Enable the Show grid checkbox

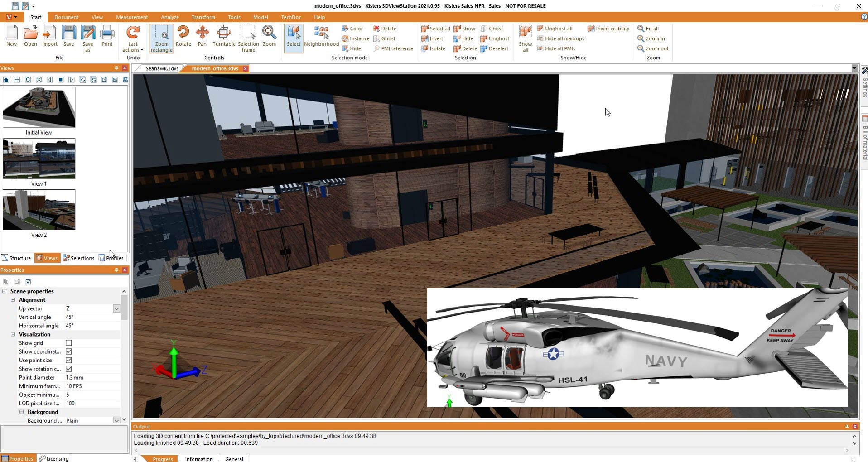(x=69, y=343)
